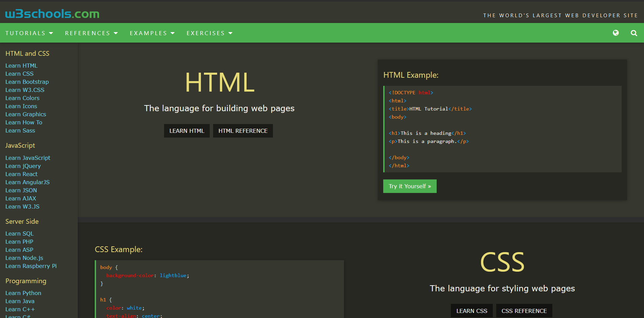Expand the Tutorials dropdown menu
Viewport: 644px width, 318px height.
(29, 33)
